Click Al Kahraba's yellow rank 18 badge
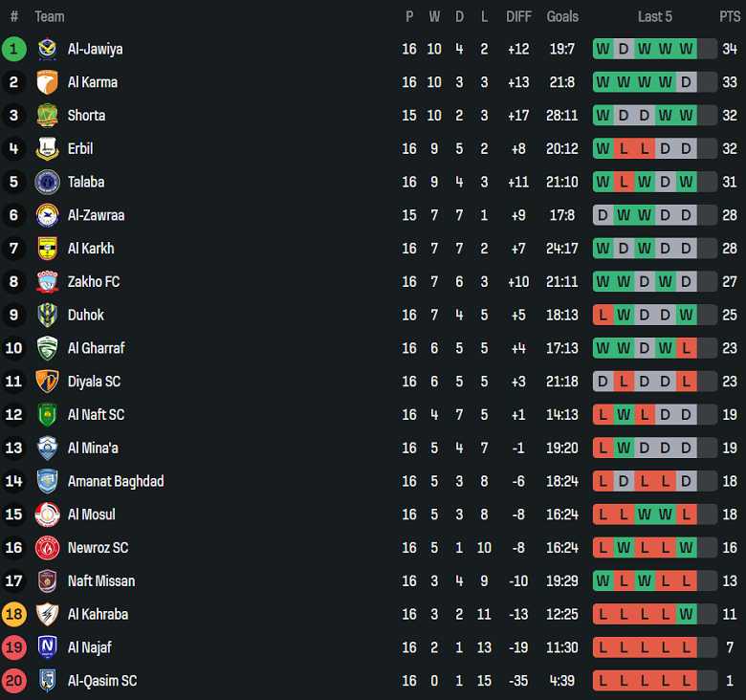 pos(14,614)
